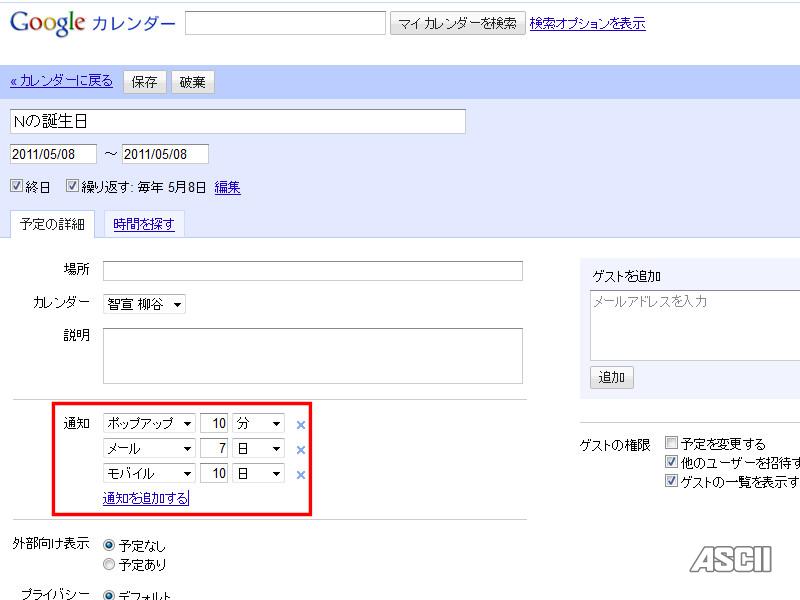Click the start date field 2011/05/08
The width and height of the screenshot is (800, 600).
(53, 154)
